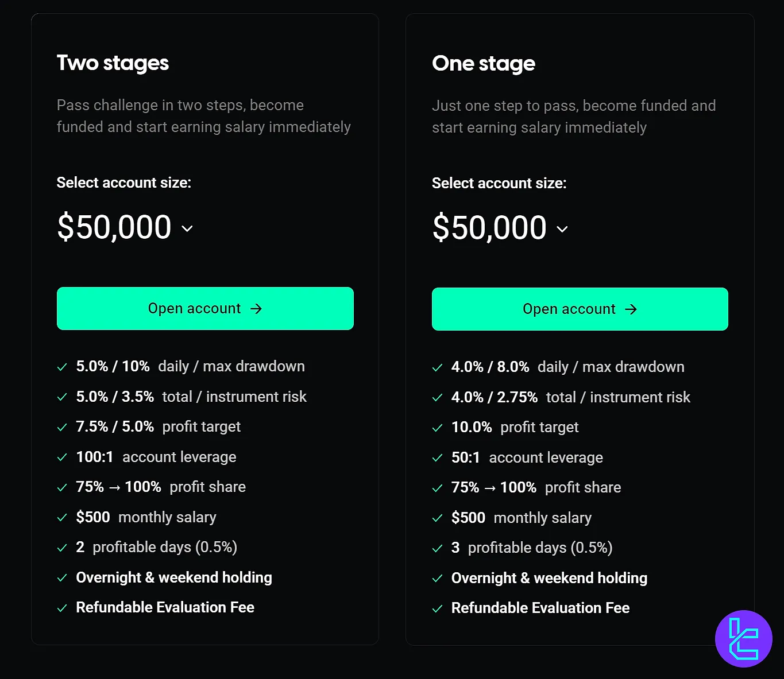784x679 pixels.
Task: Click arrow icon in One stage Open account
Action: (x=631, y=309)
